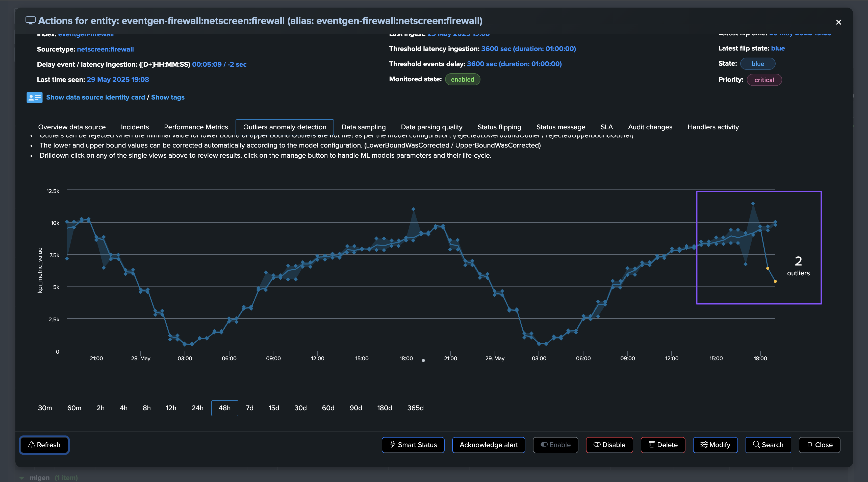Image resolution: width=868 pixels, height=482 pixels.
Task: Switch the time range to 7d
Action: pos(249,408)
